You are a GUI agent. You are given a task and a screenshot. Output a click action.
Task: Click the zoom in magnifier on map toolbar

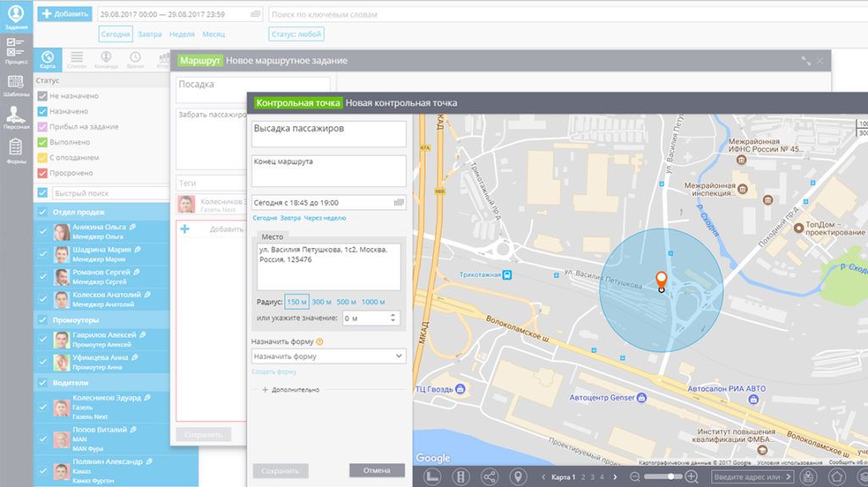692,477
